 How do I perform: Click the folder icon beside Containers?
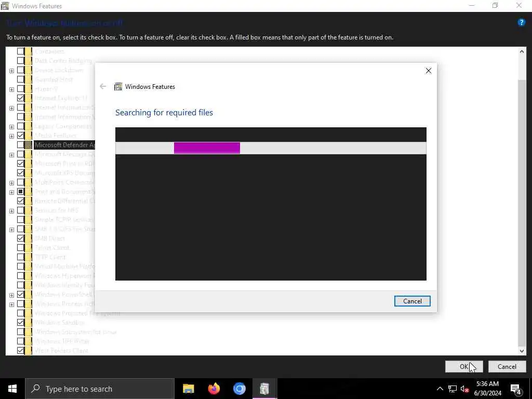coord(29,51)
